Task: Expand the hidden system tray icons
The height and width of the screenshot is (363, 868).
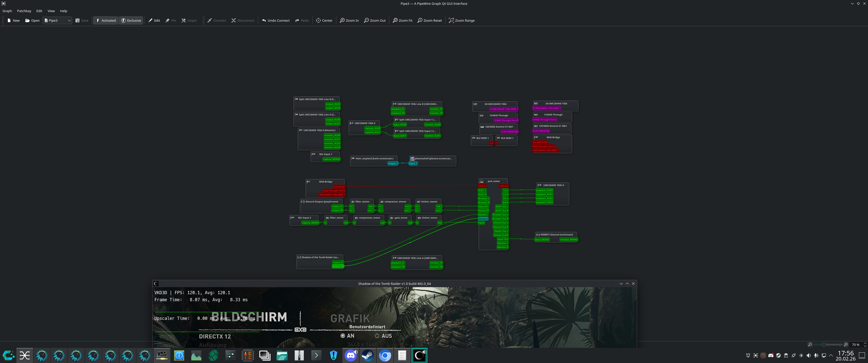Action: pyautogui.click(x=831, y=355)
